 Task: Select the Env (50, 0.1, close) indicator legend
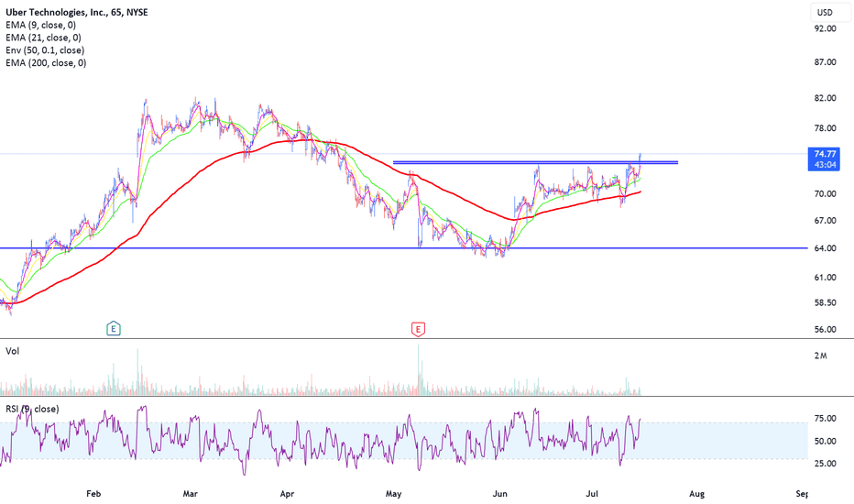[45, 50]
